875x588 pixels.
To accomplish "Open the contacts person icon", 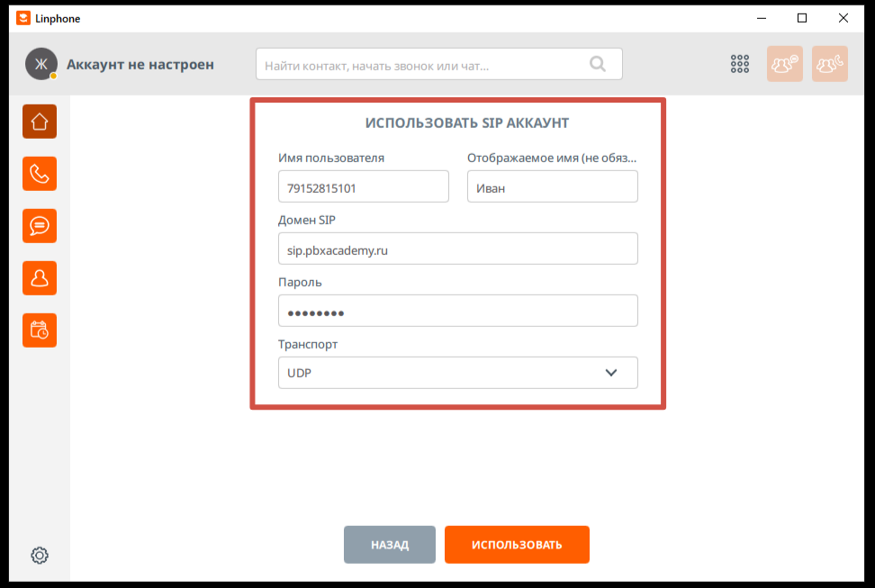I will pyautogui.click(x=40, y=278).
